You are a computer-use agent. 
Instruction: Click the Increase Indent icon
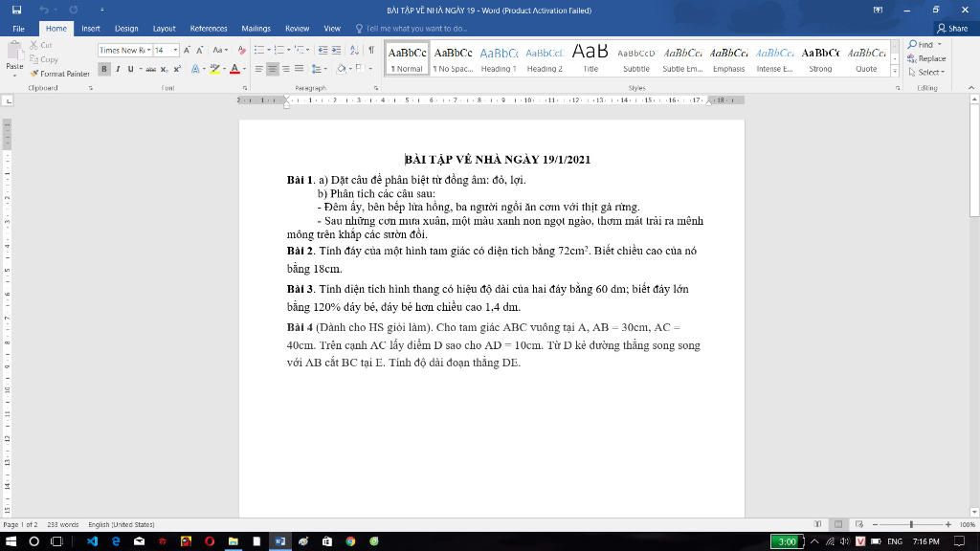[x=336, y=50]
